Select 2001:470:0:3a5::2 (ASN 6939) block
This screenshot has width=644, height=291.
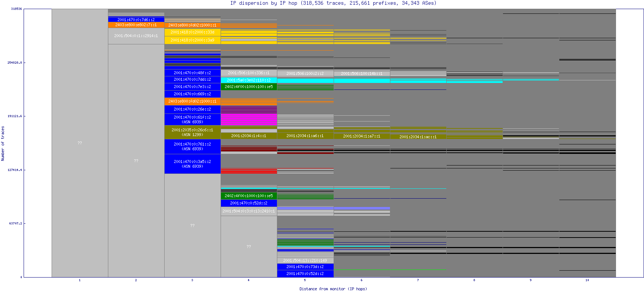pos(192,164)
